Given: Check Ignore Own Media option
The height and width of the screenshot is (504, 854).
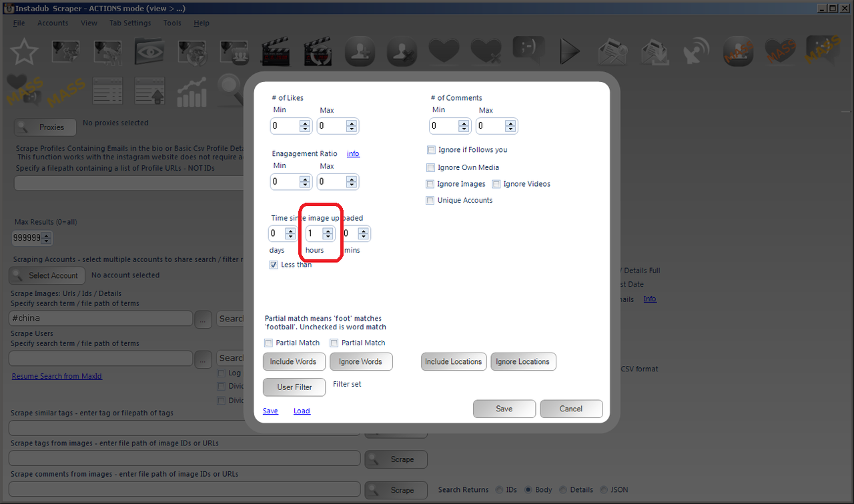Looking at the screenshot, I should click(x=430, y=168).
